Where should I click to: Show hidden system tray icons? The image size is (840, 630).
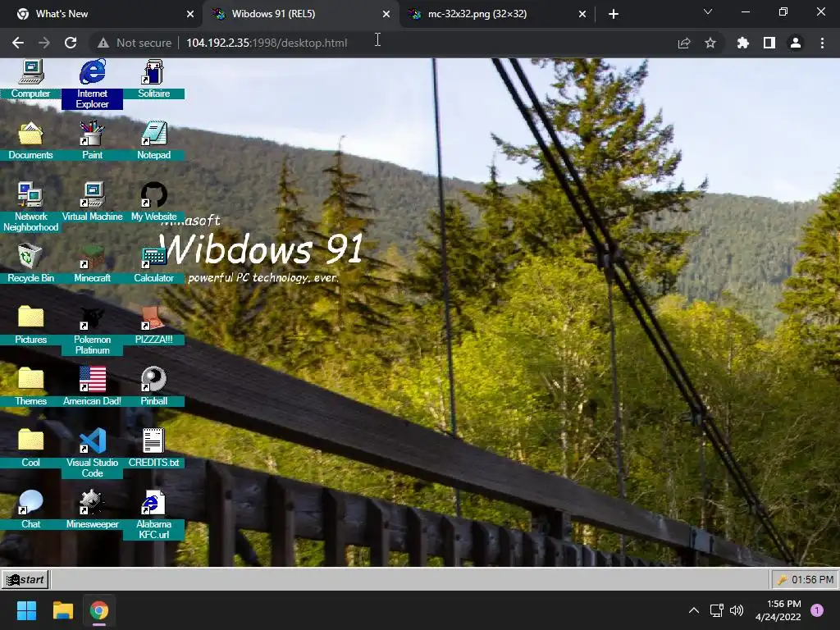click(694, 610)
